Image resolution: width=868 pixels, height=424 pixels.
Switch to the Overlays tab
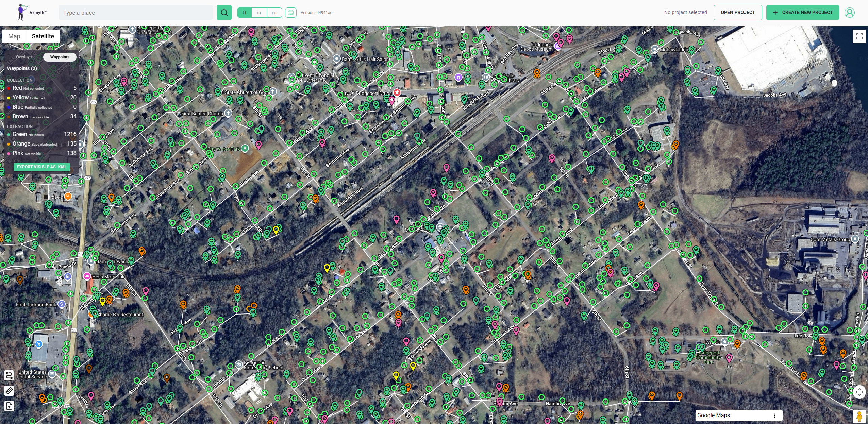(24, 57)
